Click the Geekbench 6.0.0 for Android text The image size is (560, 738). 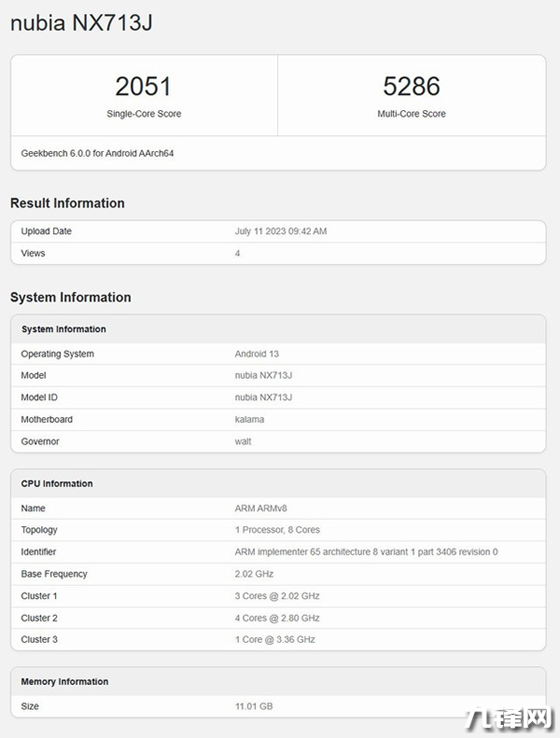click(97, 153)
